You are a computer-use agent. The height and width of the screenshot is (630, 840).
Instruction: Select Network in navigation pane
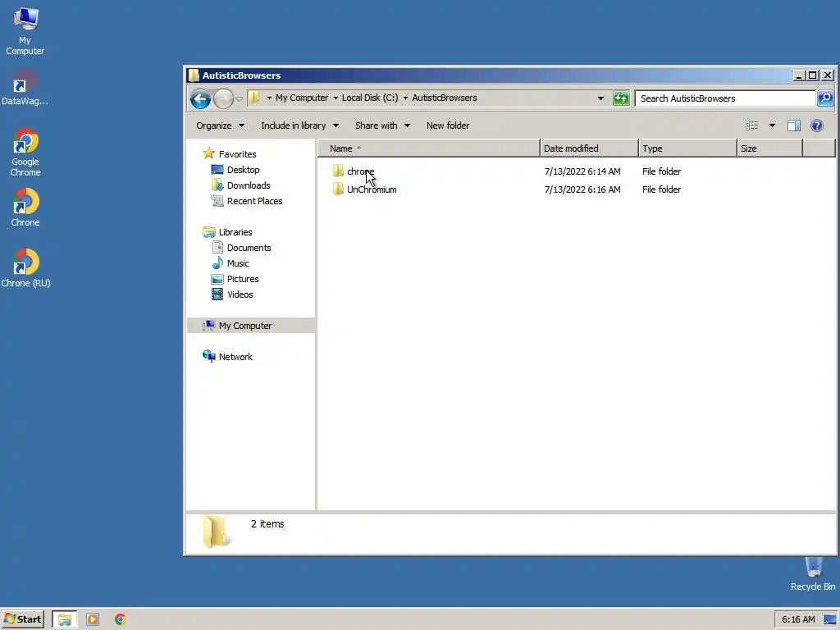[x=228, y=356]
